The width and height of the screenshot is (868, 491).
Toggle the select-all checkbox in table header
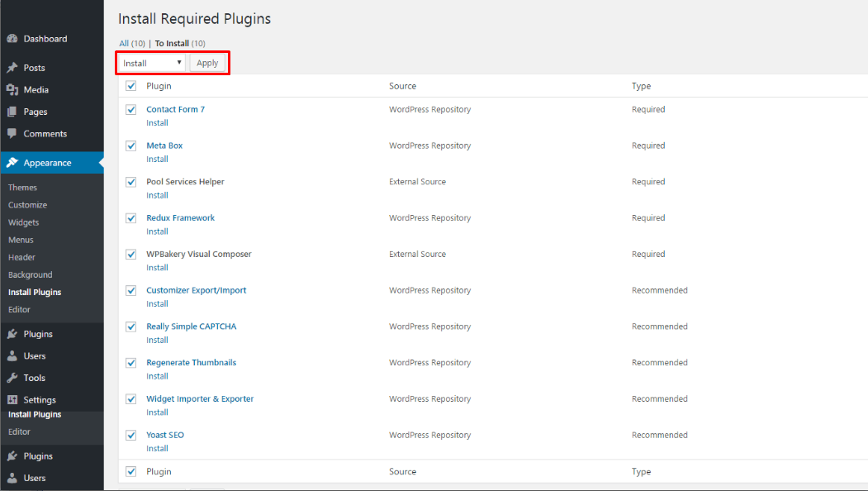pyautogui.click(x=131, y=86)
